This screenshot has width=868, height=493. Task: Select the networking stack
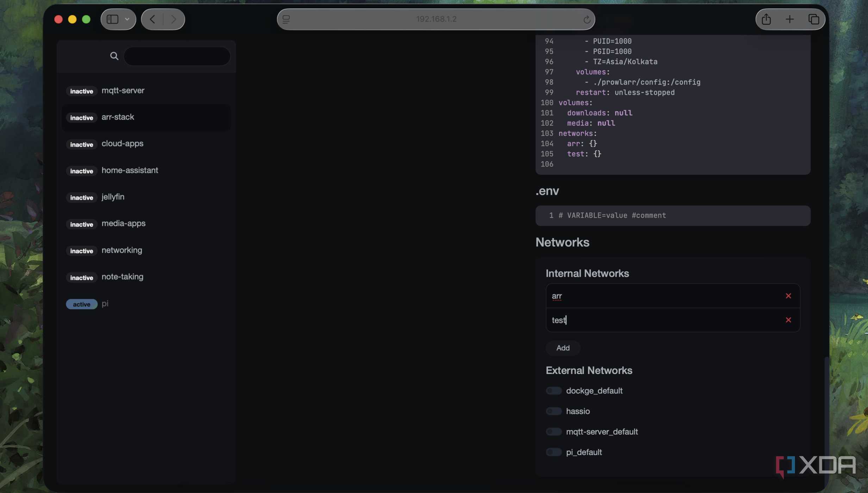pos(146,250)
